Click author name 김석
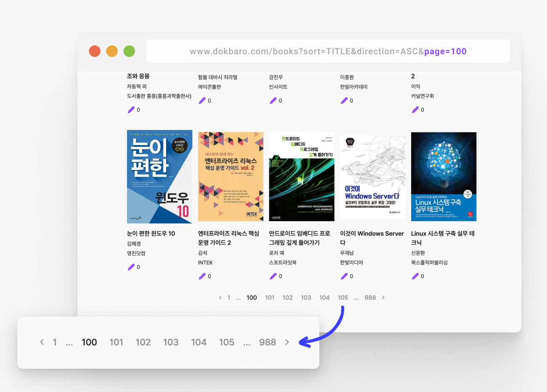 click(x=203, y=253)
